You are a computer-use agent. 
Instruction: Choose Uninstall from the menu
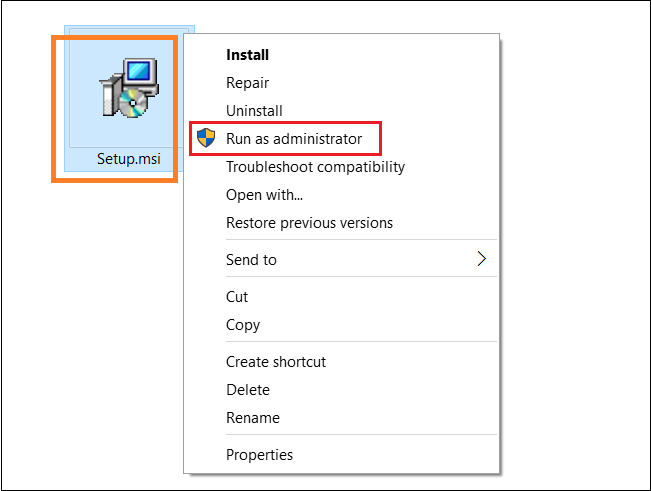click(254, 111)
